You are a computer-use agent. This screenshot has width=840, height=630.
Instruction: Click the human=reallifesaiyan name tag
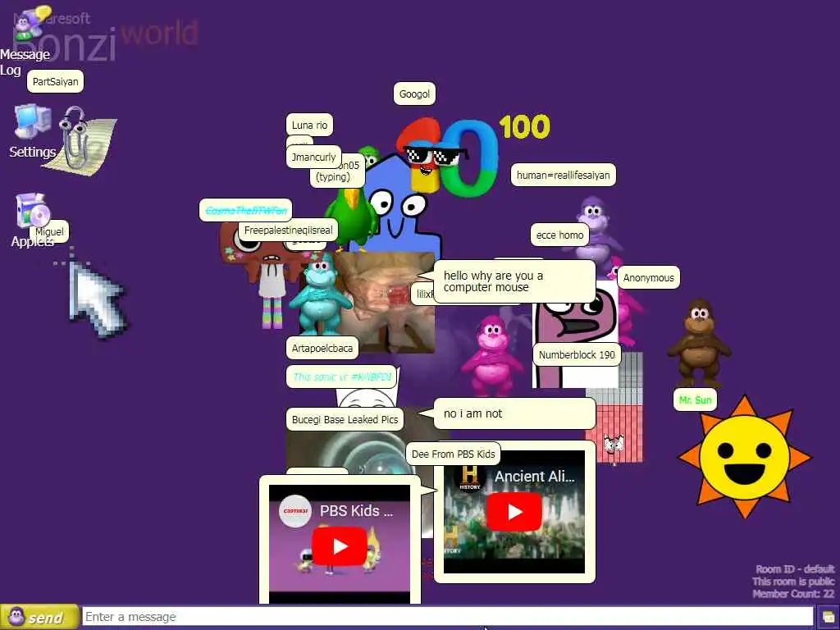coord(563,175)
